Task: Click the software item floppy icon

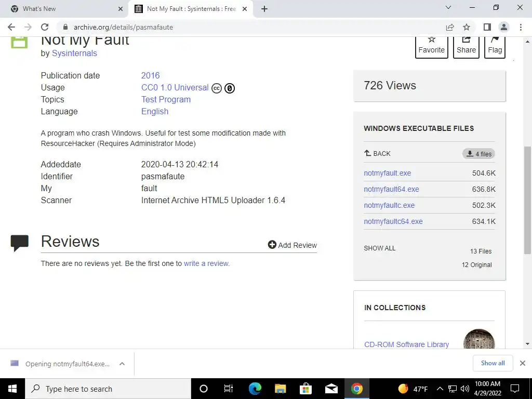Action: 19,42
